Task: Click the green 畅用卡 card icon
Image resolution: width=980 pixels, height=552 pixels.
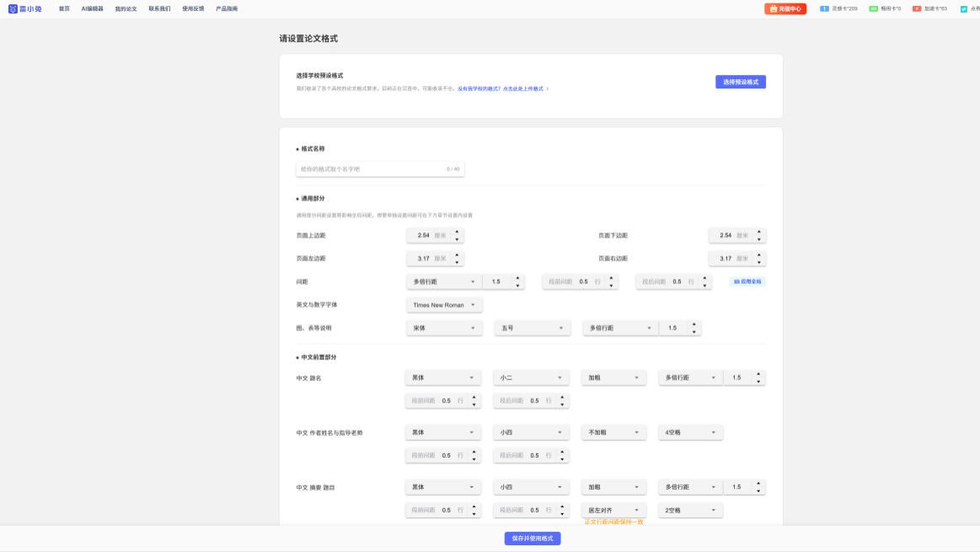Action: [872, 9]
